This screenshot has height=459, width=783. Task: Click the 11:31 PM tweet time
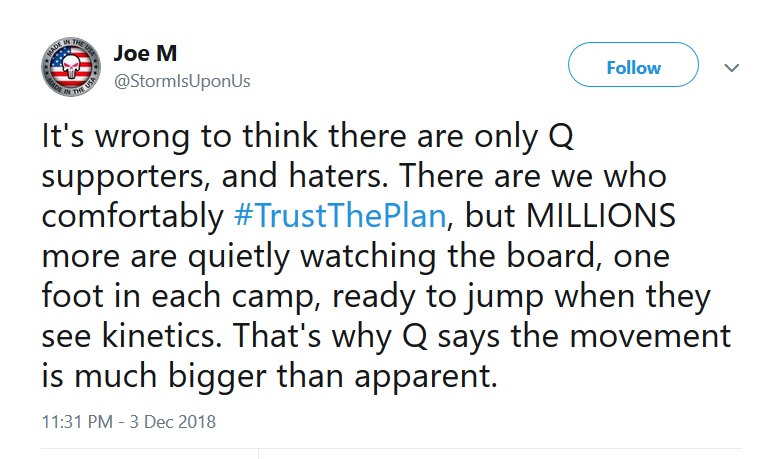[x=77, y=422]
